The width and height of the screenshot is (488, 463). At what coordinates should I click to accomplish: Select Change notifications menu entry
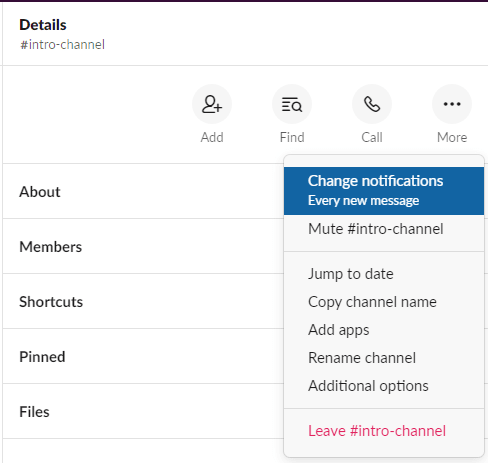384,191
